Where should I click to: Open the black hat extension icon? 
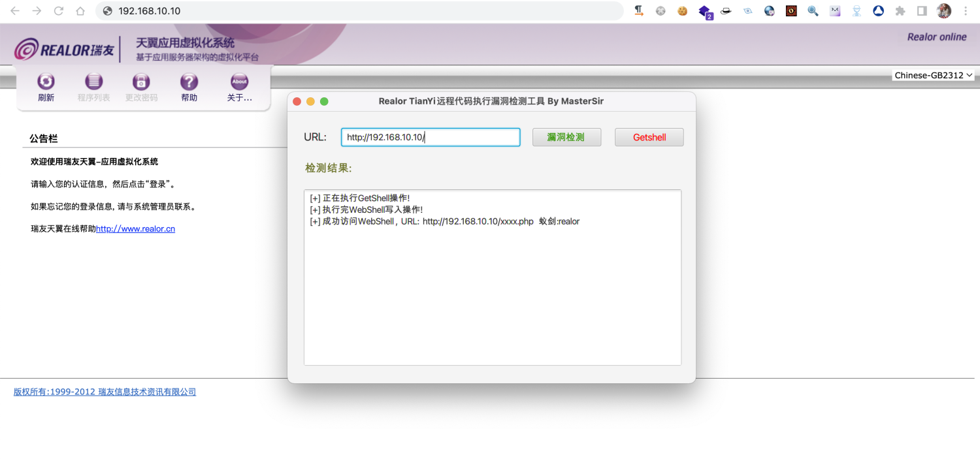726,10
